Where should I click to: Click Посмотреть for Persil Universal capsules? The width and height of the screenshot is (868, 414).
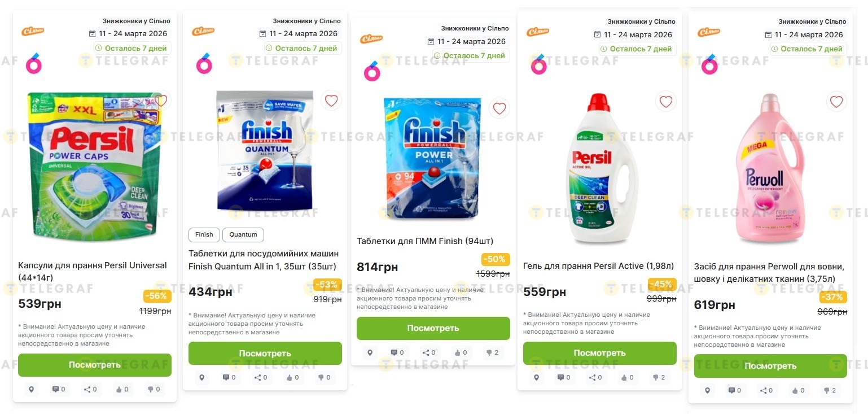[x=95, y=365]
